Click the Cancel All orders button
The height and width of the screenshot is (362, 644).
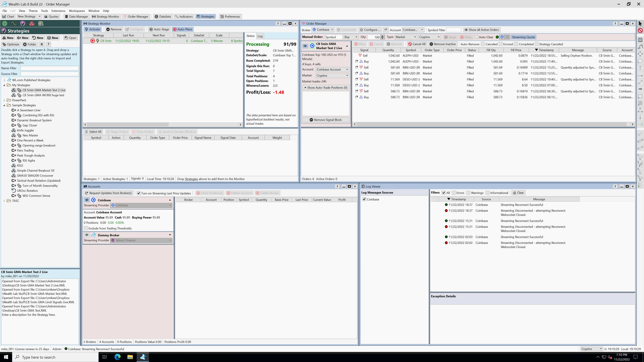coord(416,44)
